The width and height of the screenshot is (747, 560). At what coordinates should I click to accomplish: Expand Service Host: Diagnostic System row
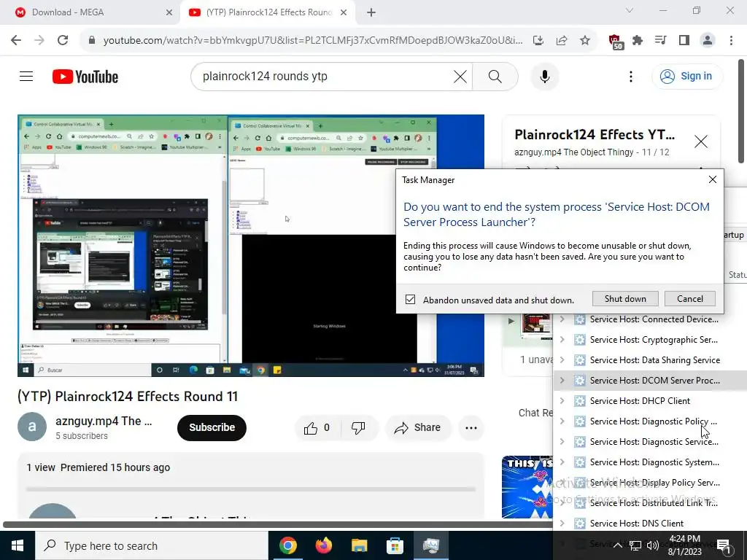pyautogui.click(x=562, y=462)
